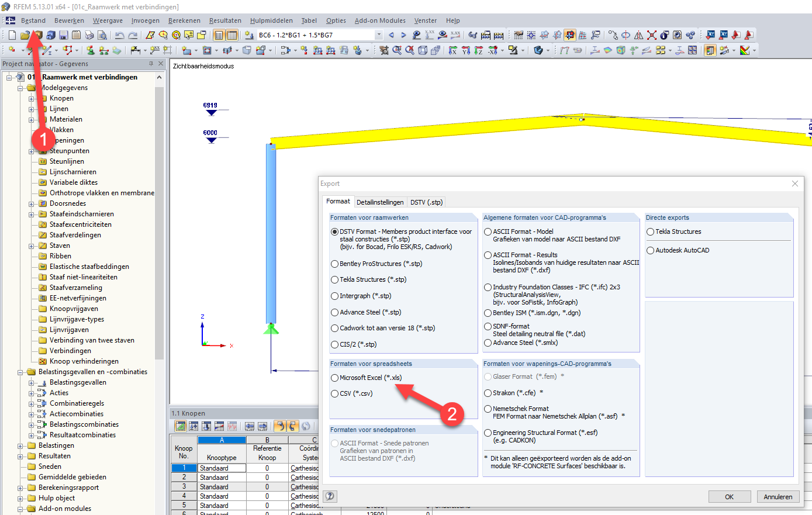Open the isometric 3D view tool
Image resolution: width=812 pixels, height=515 pixels.
click(x=423, y=50)
